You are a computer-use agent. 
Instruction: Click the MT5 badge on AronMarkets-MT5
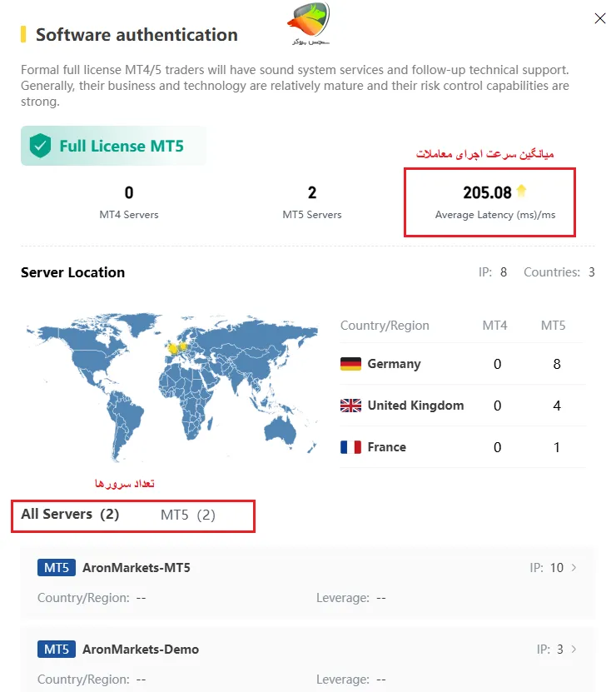click(57, 568)
